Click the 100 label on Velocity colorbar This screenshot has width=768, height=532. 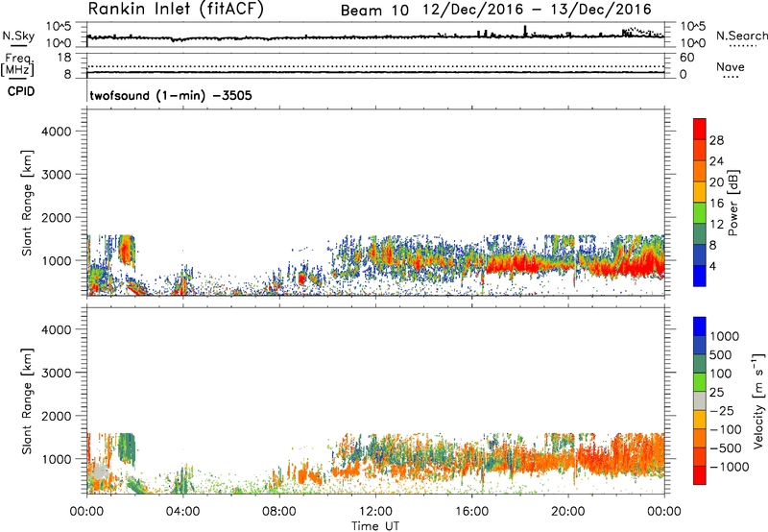coord(720,374)
